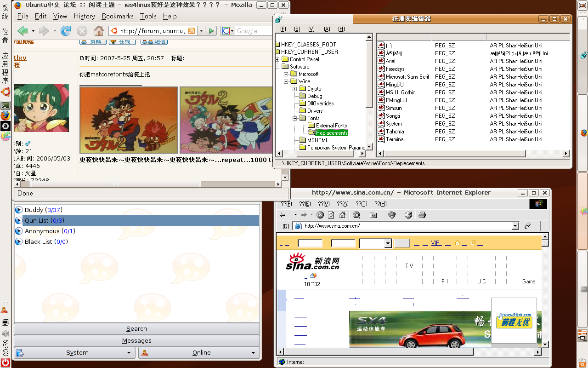Select HKEY_CLASSES_ROOT in registry tree
The image size is (588, 368).
tap(308, 45)
